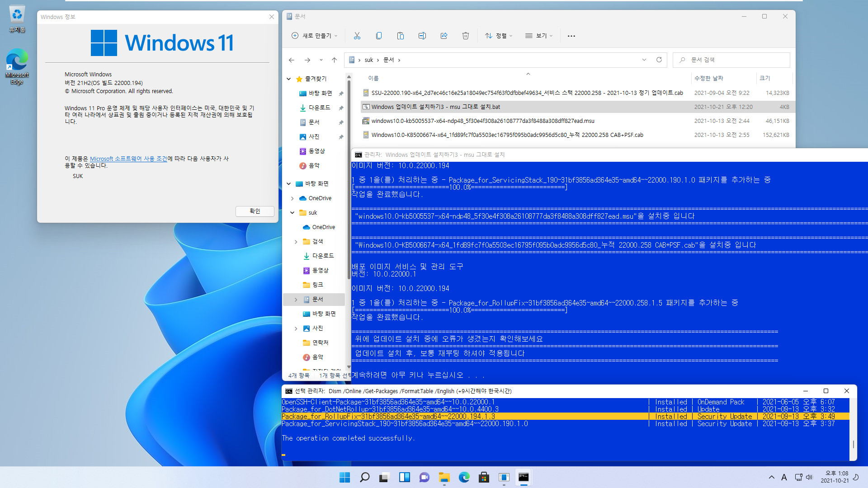Go forward with the Explorer forward arrow

(x=307, y=60)
